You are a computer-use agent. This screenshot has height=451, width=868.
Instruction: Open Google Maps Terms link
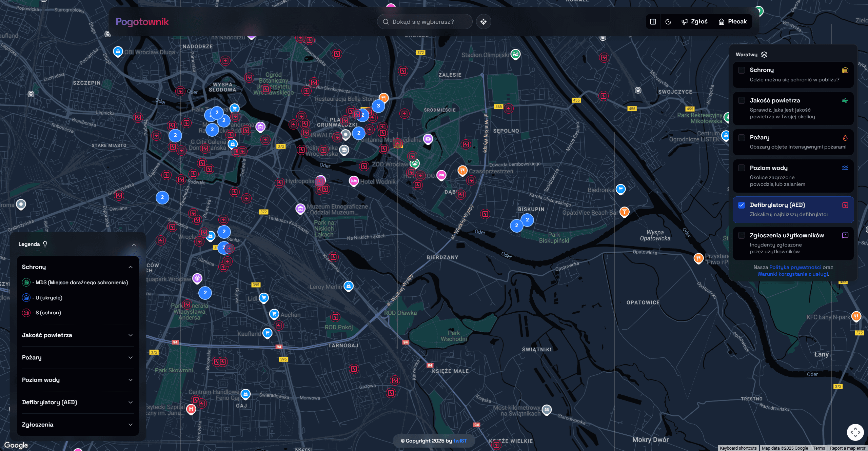(x=819, y=448)
